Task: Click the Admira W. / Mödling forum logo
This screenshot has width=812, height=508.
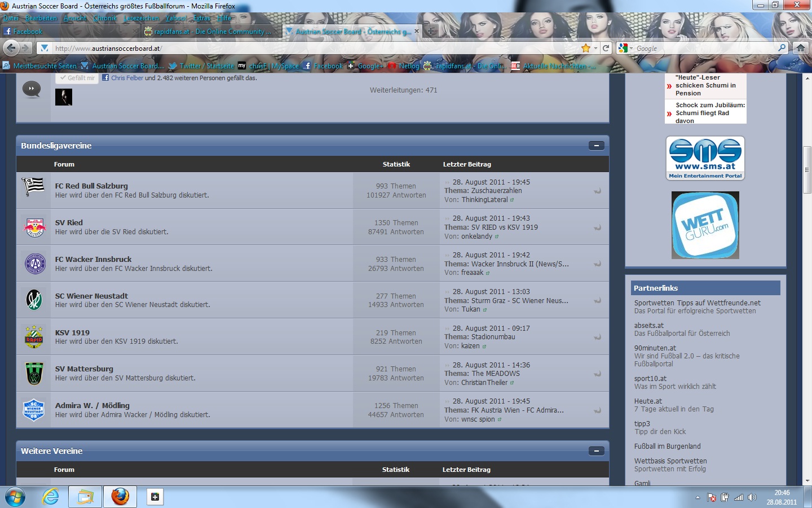Action: point(34,410)
